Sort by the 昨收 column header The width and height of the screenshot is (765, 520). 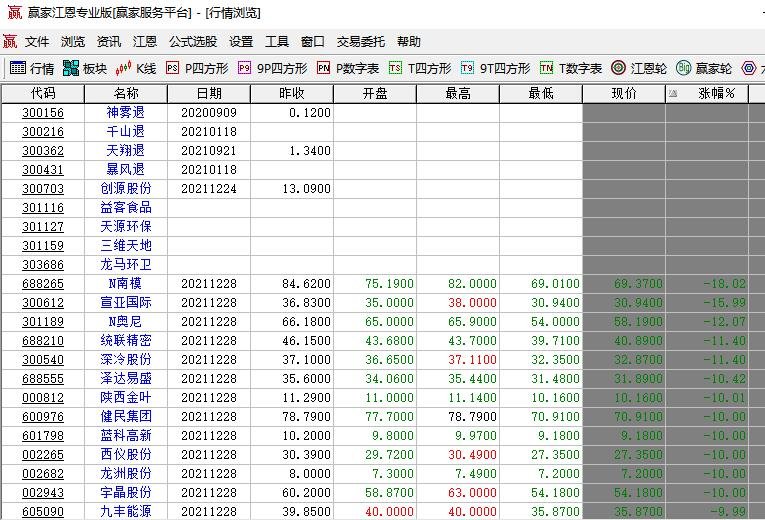point(292,94)
